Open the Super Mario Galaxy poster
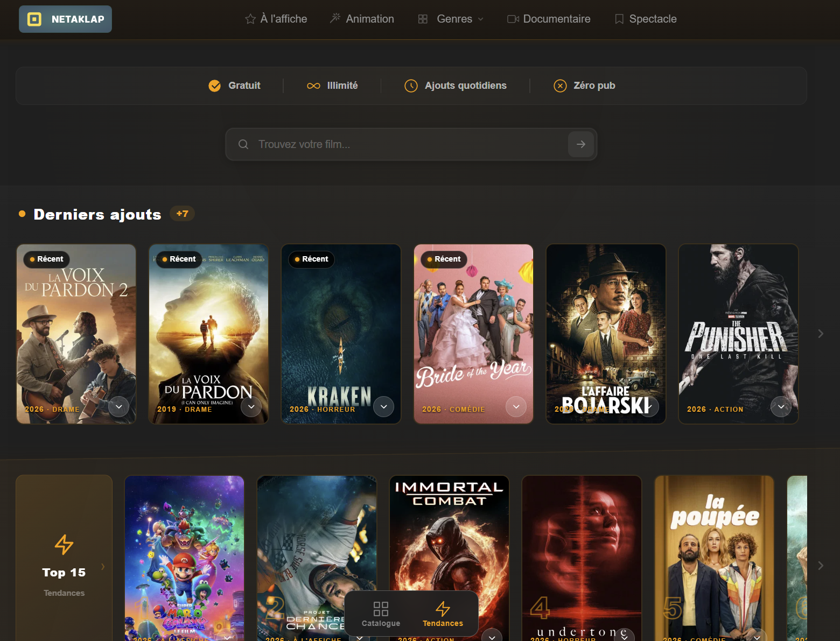Image resolution: width=840 pixels, height=641 pixels. click(x=185, y=558)
